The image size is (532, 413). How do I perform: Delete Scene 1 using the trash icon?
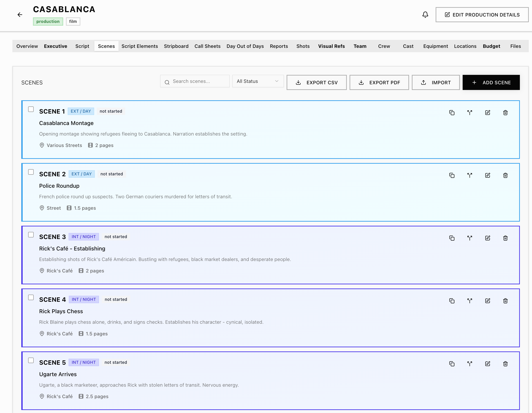tap(505, 113)
